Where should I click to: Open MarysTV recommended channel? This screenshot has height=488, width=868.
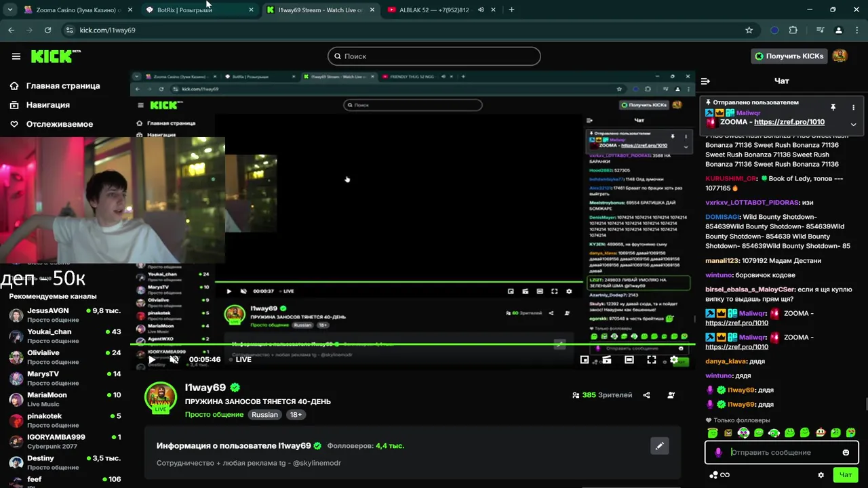pyautogui.click(x=65, y=378)
